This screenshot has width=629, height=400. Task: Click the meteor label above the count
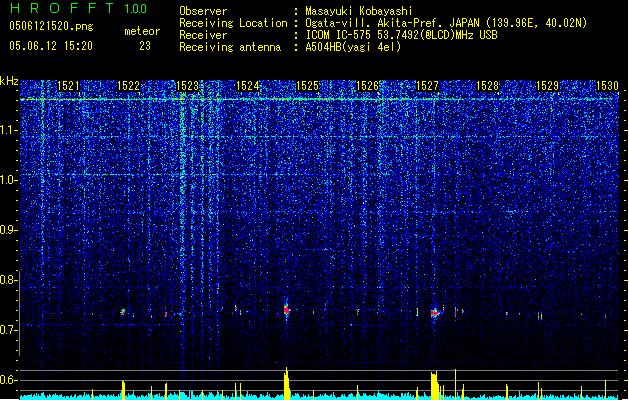click(142, 31)
